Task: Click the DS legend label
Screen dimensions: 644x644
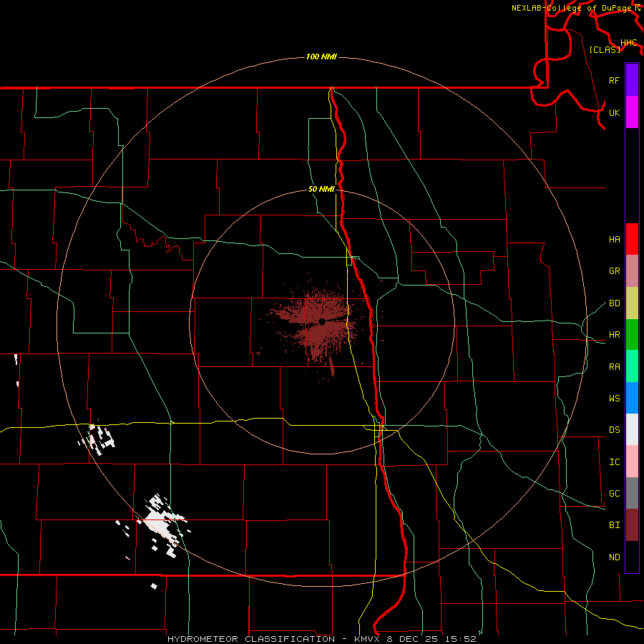Action: click(x=614, y=429)
